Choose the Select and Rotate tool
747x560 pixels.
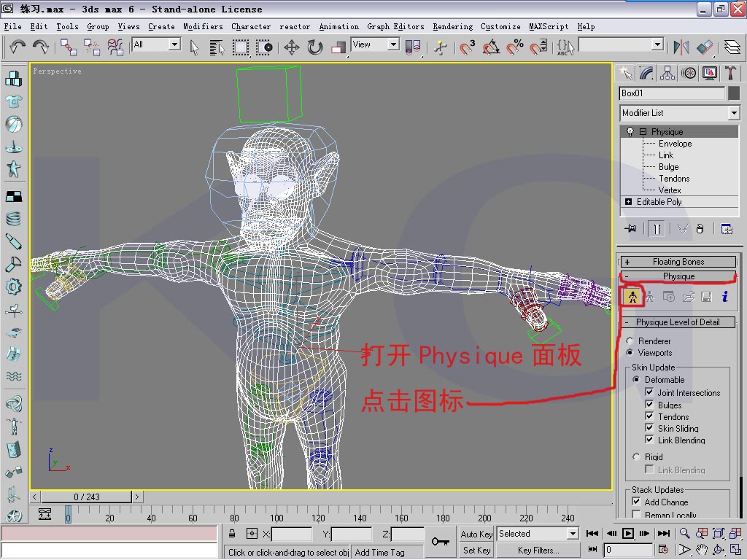click(x=315, y=47)
